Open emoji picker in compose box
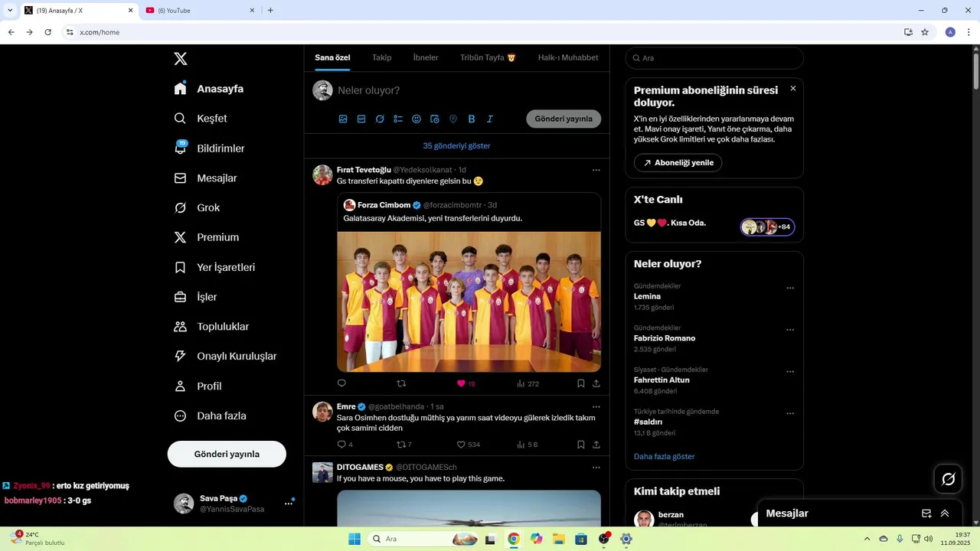980x551 pixels. pos(416,119)
